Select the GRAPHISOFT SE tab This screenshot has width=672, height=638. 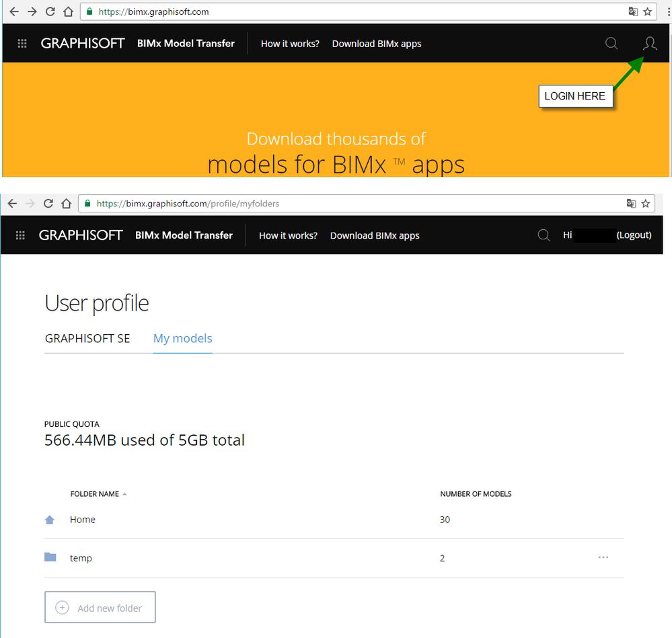tap(87, 338)
